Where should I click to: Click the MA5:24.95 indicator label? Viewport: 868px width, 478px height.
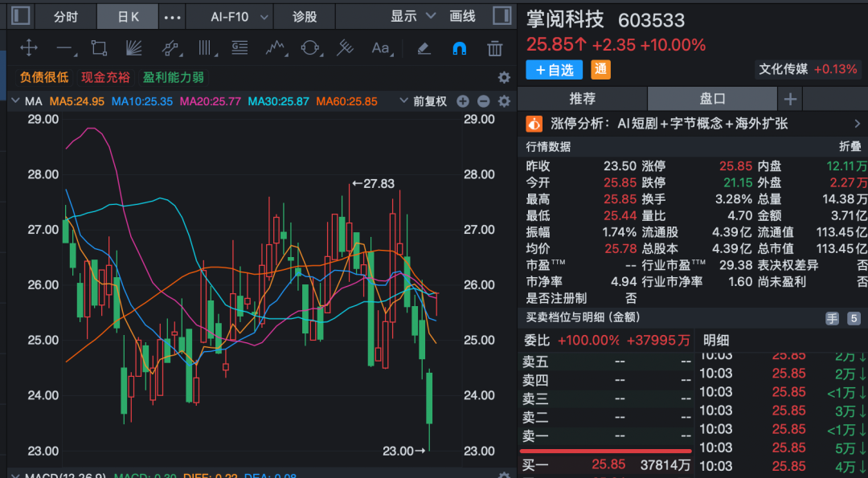click(x=77, y=101)
